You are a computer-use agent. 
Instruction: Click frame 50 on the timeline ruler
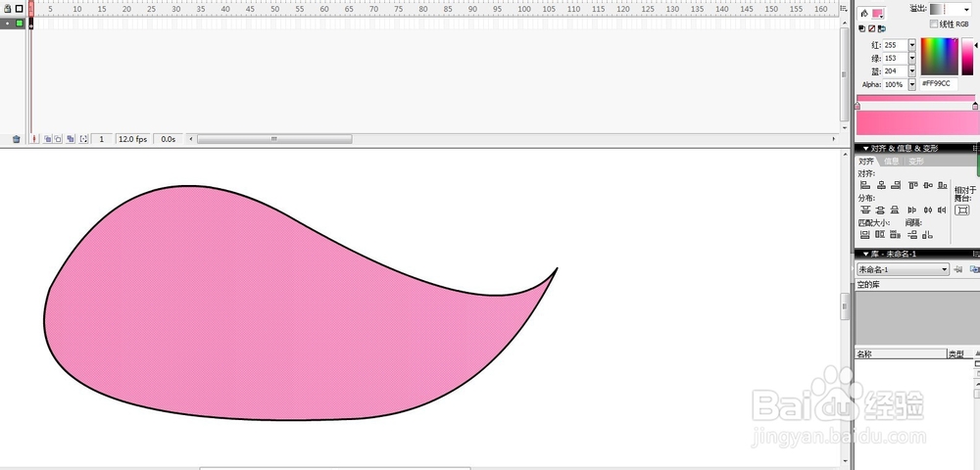(275, 10)
